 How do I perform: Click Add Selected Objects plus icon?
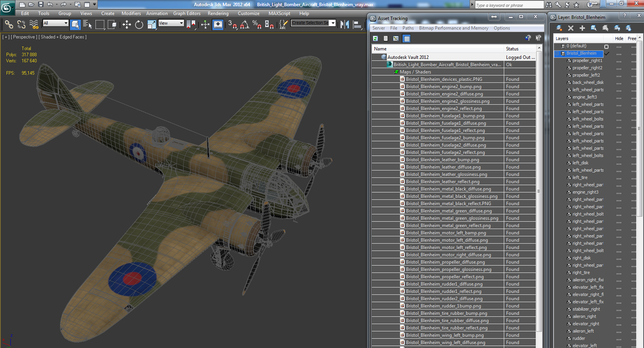(582, 28)
